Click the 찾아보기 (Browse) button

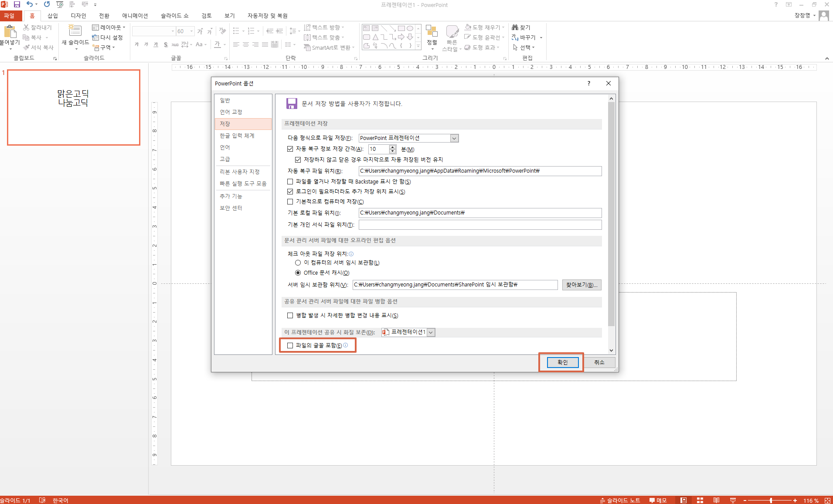[582, 285]
